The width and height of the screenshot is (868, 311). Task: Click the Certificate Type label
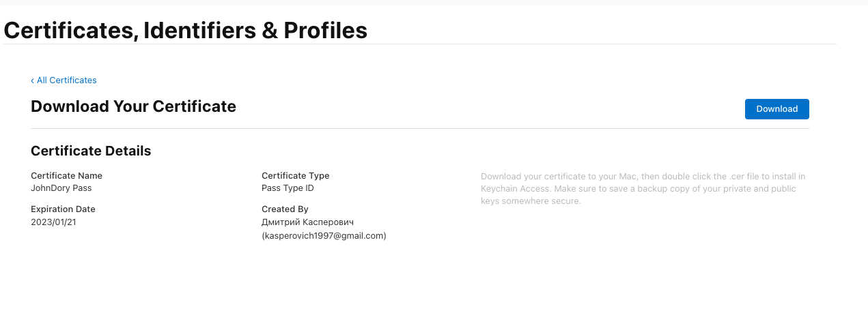(295, 175)
